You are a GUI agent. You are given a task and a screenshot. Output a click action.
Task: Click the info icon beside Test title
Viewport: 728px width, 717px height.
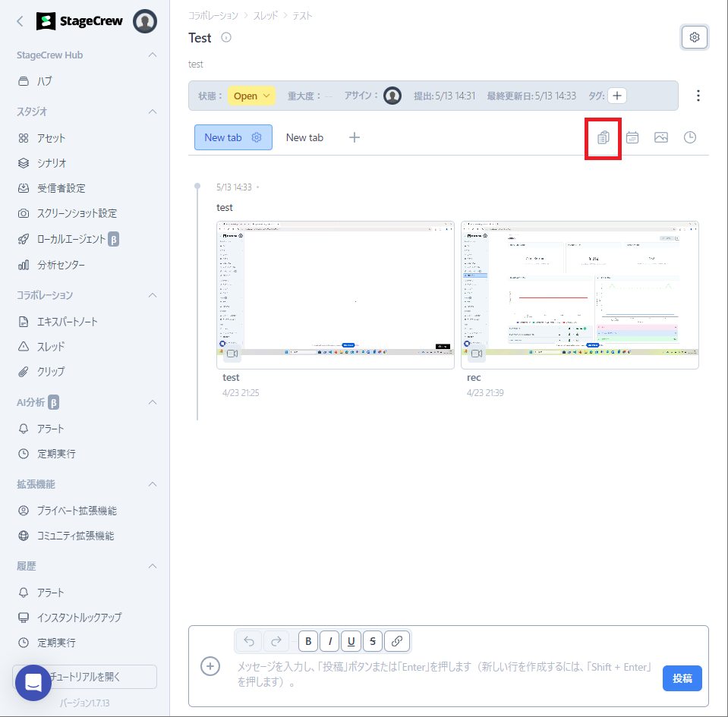pos(226,38)
